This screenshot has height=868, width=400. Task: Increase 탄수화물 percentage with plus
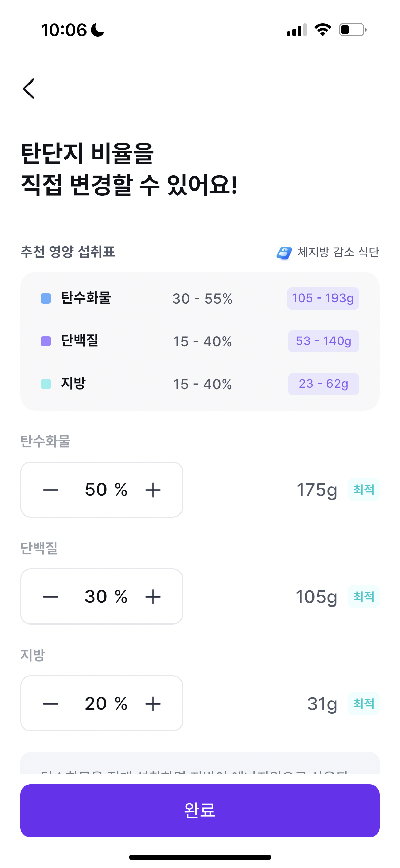coord(153,490)
